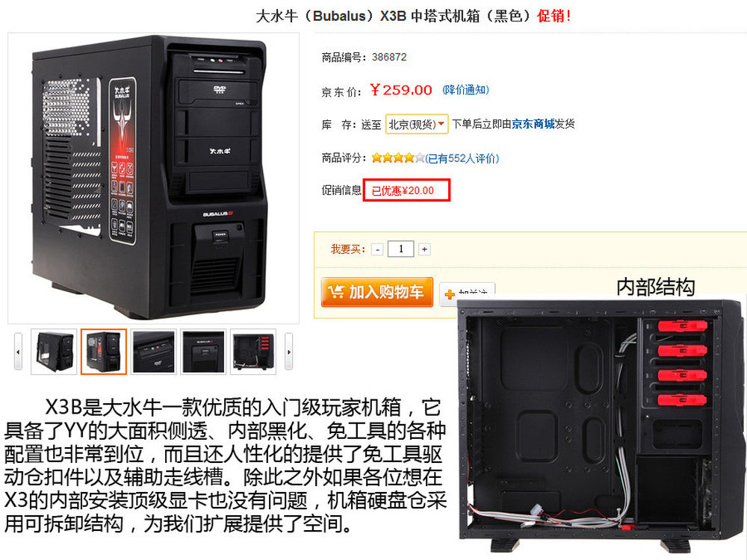Click the quantity input field
The image size is (747, 560).
coord(400,249)
